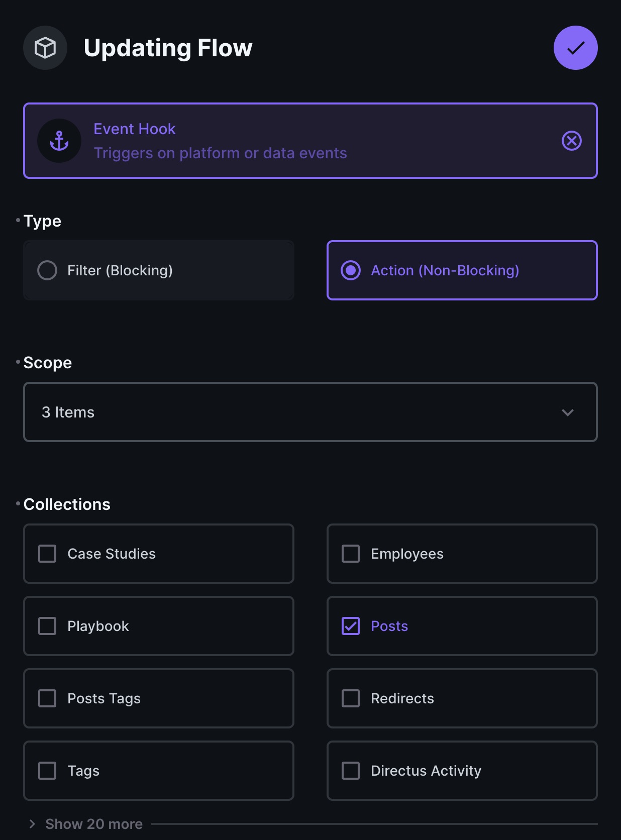The height and width of the screenshot is (840, 621).
Task: Click the Event Hook trigger card
Action: click(x=310, y=141)
